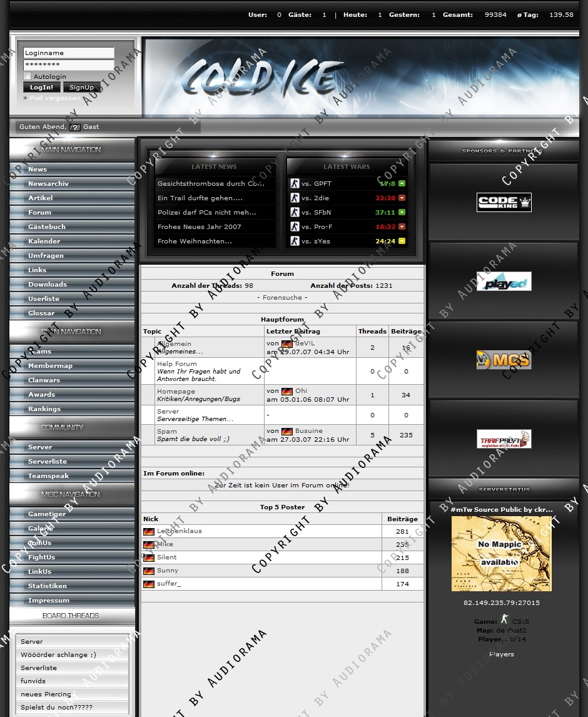Image resolution: width=588 pixels, height=717 pixels.
Task: Open the Spam forum topic
Action: point(167,431)
